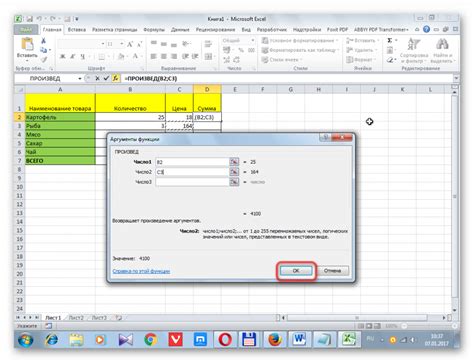Click the align text left icon
The image size is (474, 362).
pos(153,56)
